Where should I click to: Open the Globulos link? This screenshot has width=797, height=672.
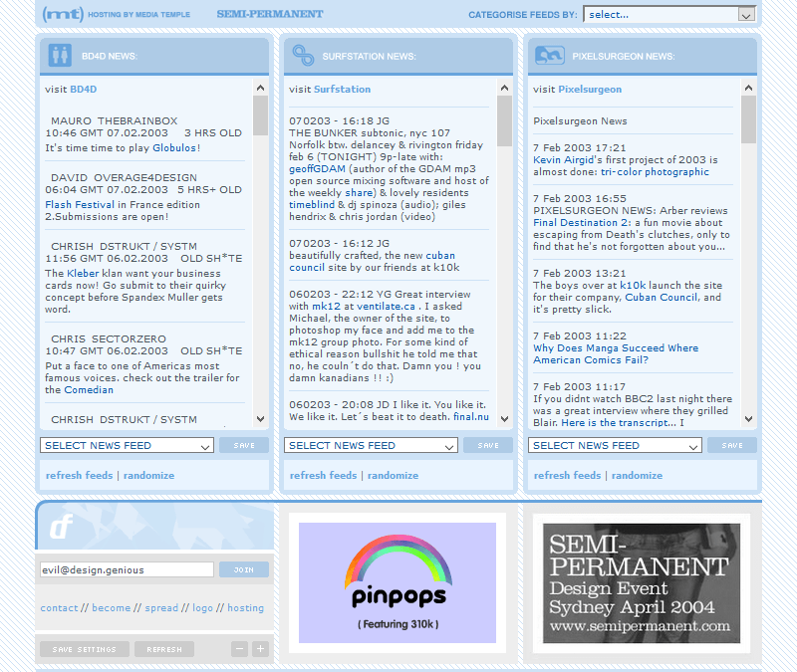point(174,147)
